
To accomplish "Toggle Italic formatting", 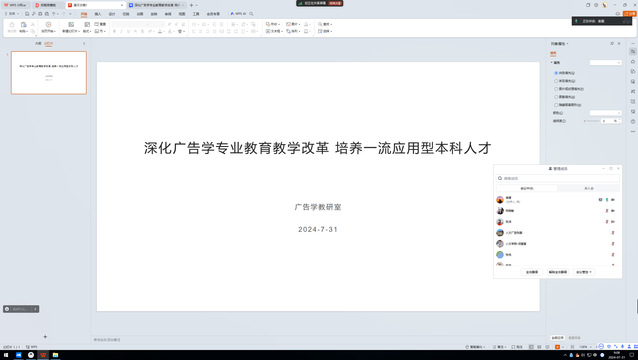I will click(x=121, y=31).
